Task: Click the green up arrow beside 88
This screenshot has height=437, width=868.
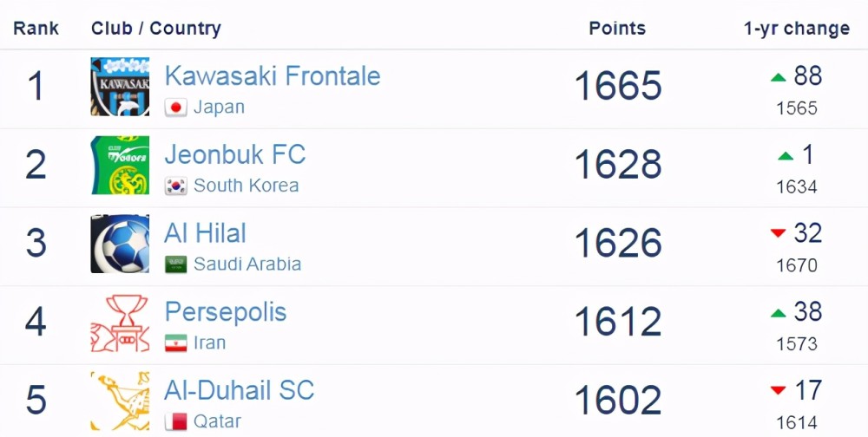Action: point(779,77)
